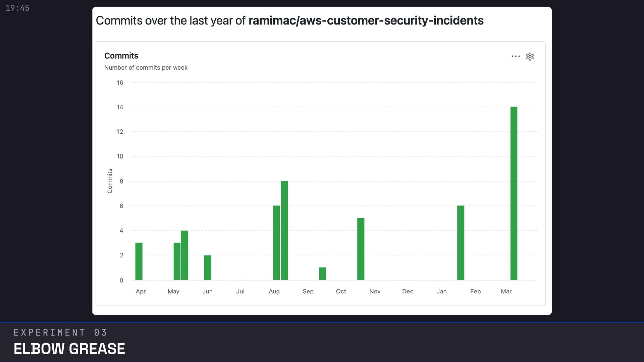This screenshot has height=362, width=644.
Task: Click the tallest March bar with 14 commits
Action: pos(514,193)
